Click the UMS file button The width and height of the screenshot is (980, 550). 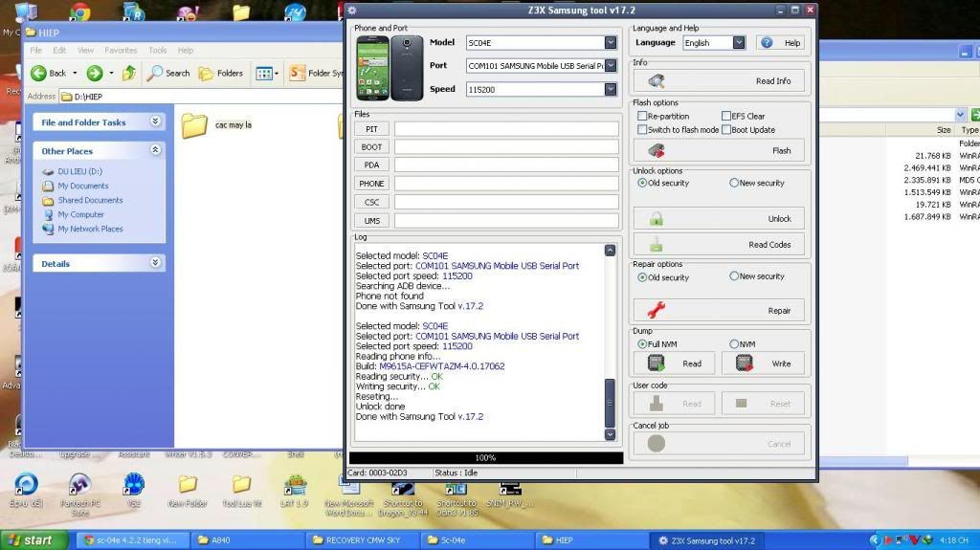(372, 221)
